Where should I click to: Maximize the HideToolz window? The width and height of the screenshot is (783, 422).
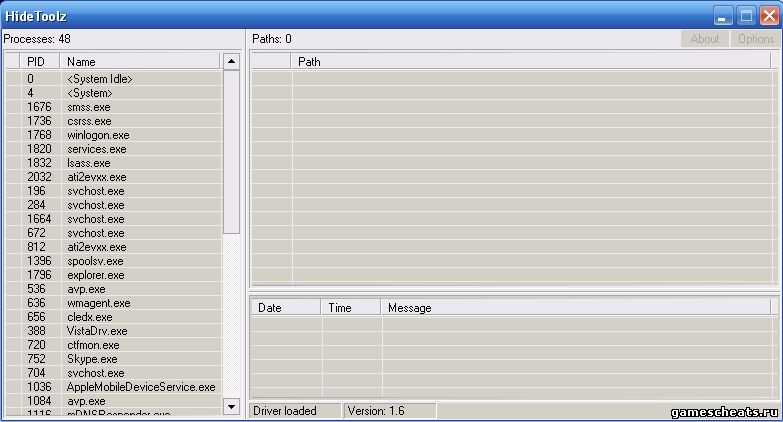tap(746, 15)
